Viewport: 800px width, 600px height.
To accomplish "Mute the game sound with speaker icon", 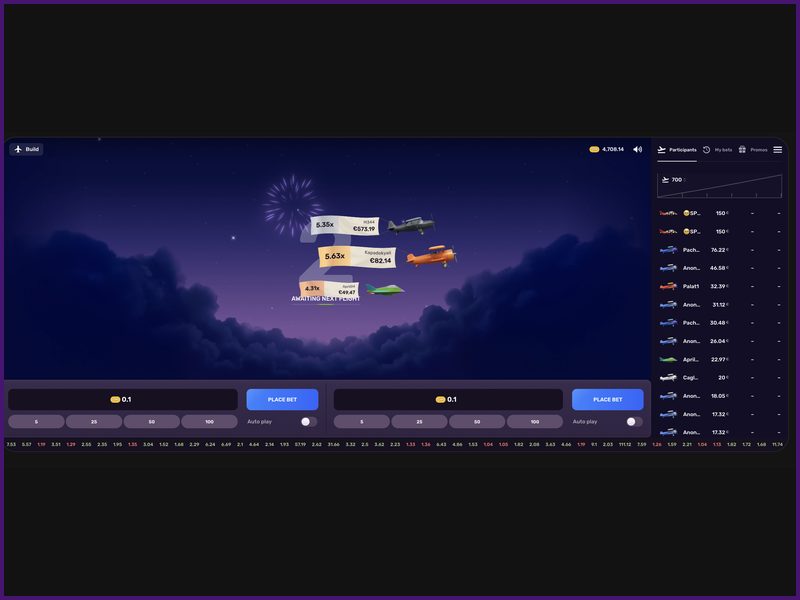I will pos(638,149).
